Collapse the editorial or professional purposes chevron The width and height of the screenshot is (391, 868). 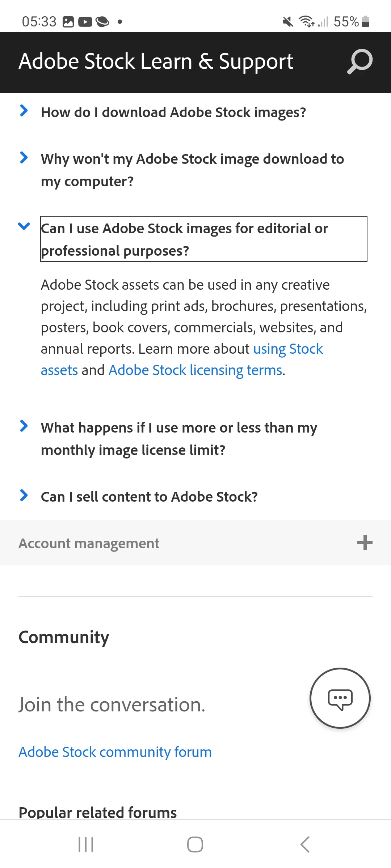point(24,226)
